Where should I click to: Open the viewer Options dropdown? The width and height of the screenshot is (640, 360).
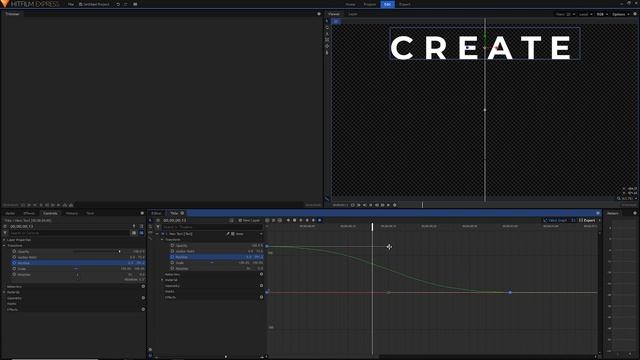point(620,14)
